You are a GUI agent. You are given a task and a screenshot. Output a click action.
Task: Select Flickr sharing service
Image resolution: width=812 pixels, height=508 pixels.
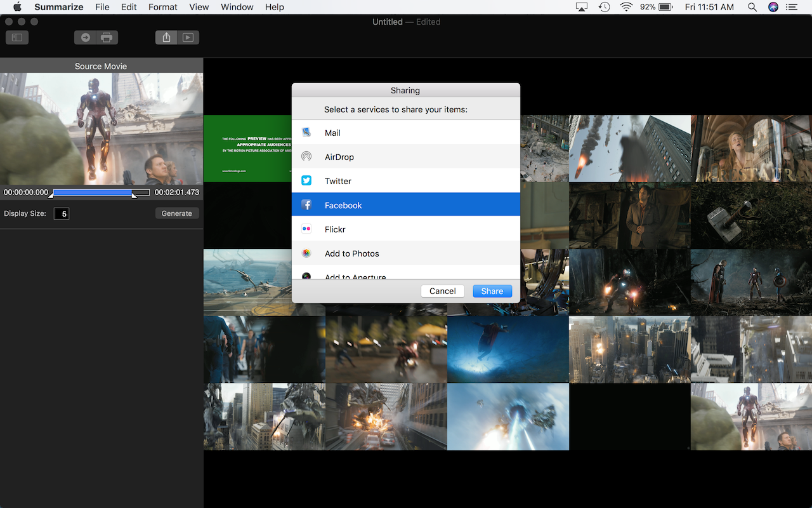tap(406, 229)
